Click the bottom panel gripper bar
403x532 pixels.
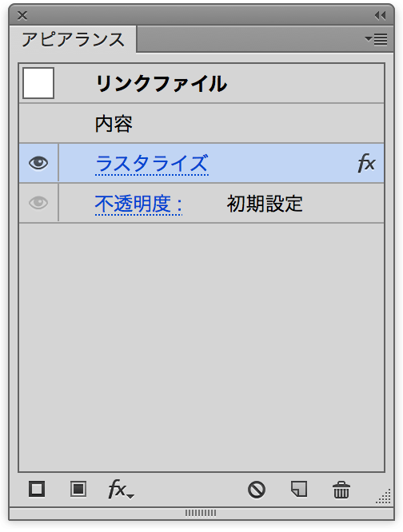coord(201,513)
